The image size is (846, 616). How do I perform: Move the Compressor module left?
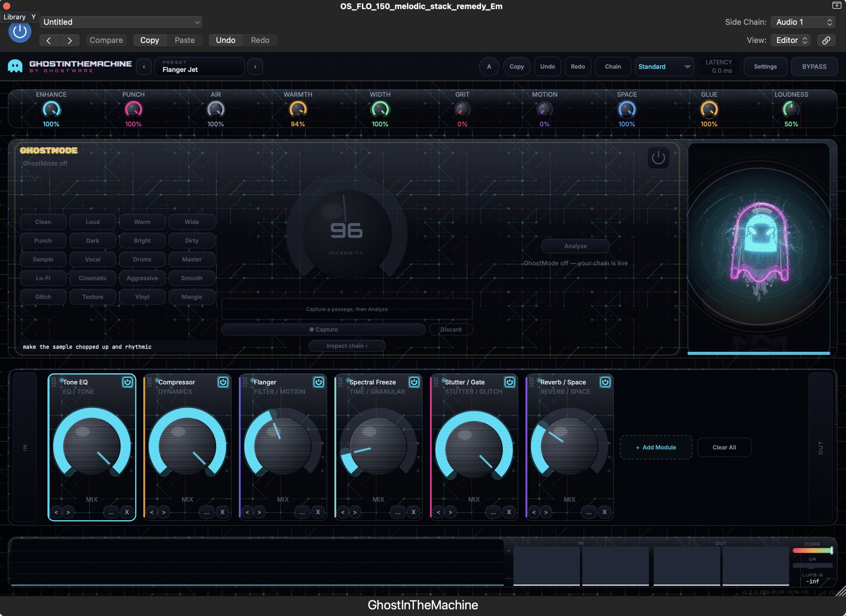[152, 512]
